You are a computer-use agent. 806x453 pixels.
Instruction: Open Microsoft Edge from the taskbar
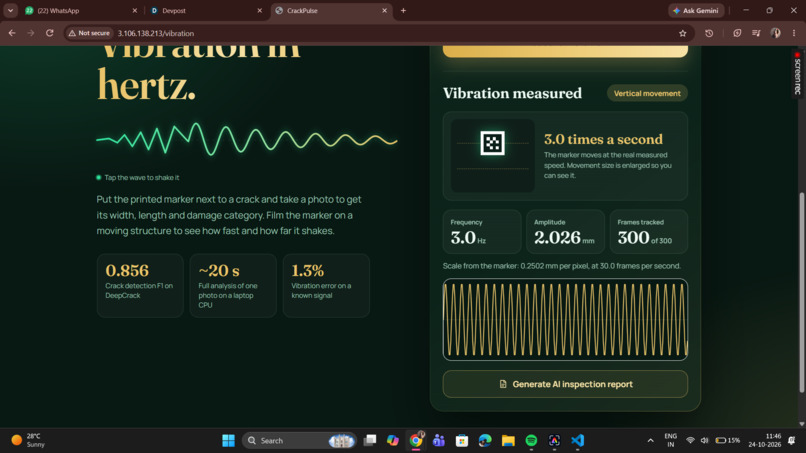tap(485, 441)
